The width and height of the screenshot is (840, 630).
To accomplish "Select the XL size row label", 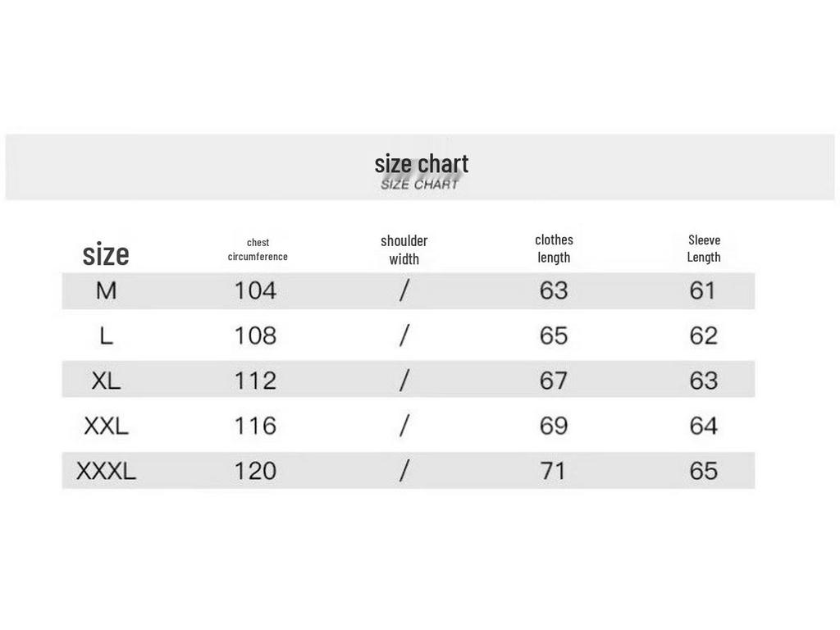I will tap(106, 381).
